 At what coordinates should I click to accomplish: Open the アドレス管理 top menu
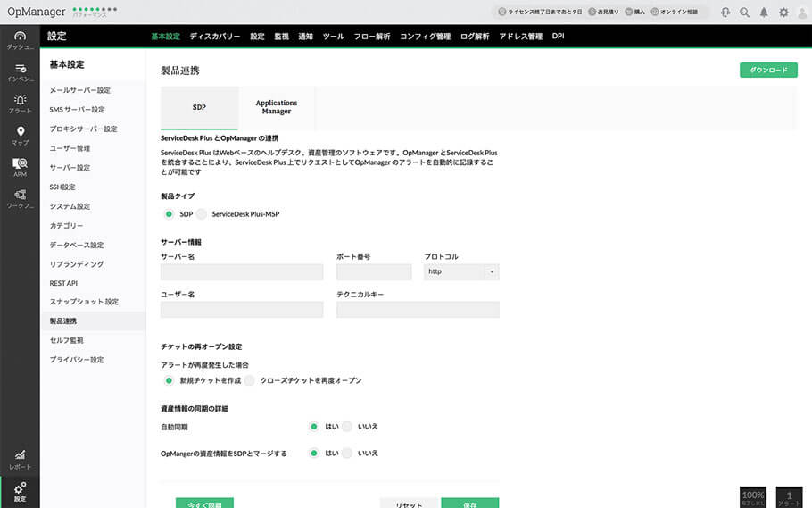(x=520, y=37)
